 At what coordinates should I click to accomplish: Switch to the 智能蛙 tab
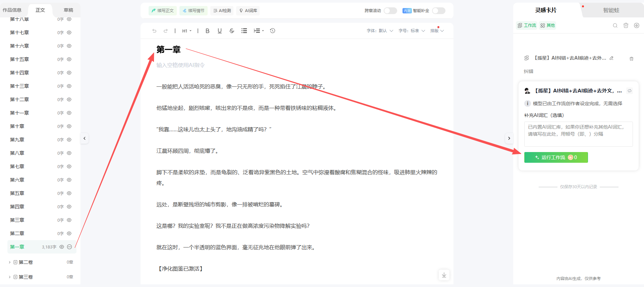tap(611, 10)
